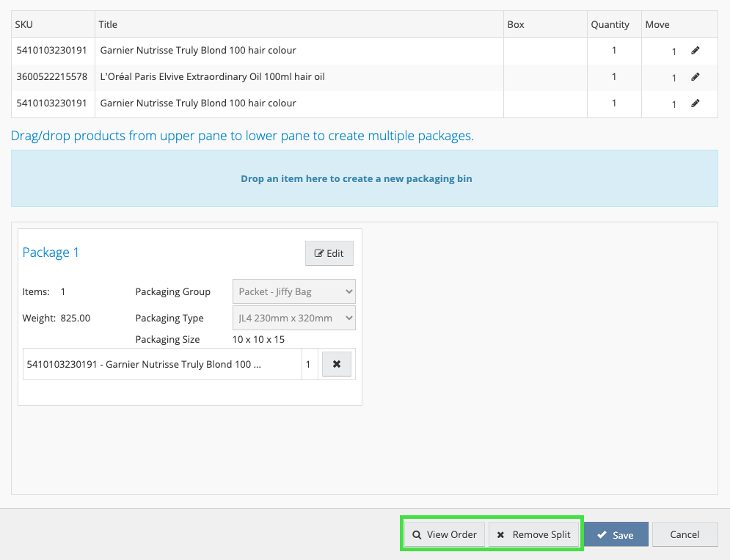The image size is (730, 560).
Task: Click the pencil icon in the first Garnier row
Action: 696,51
